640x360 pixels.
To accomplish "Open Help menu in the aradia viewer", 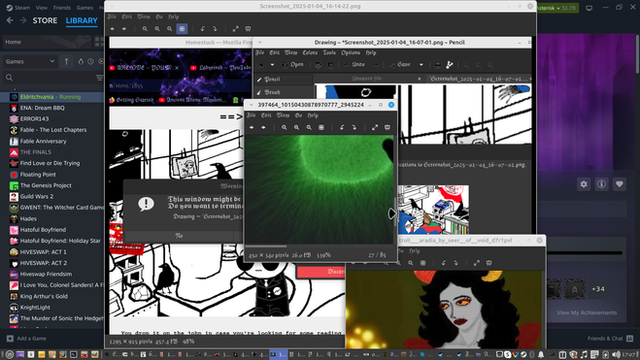I will click(414, 251).
